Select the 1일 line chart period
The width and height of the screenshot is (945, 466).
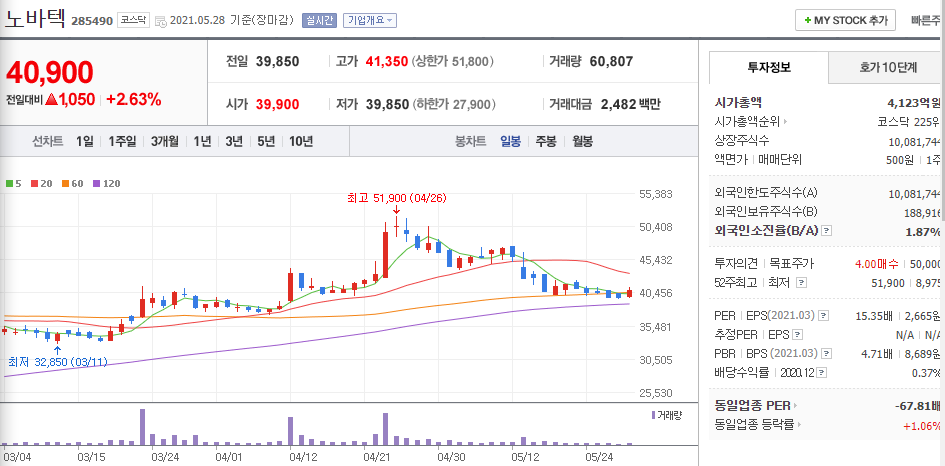click(x=85, y=142)
